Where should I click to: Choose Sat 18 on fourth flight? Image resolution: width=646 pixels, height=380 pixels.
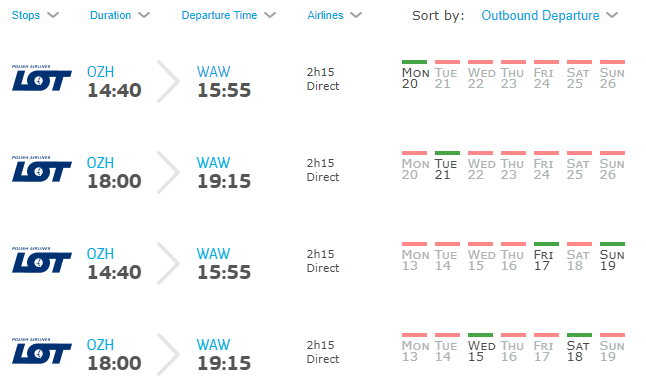[578, 349]
